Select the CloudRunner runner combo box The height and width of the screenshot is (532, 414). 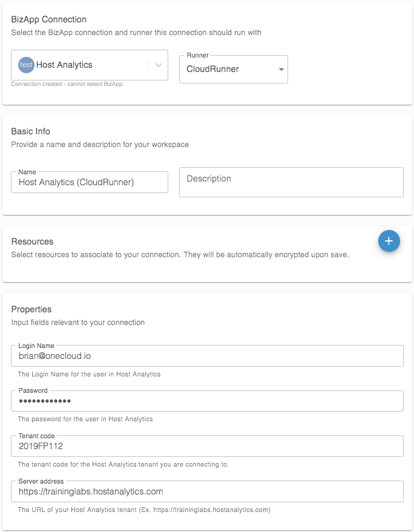pyautogui.click(x=234, y=69)
